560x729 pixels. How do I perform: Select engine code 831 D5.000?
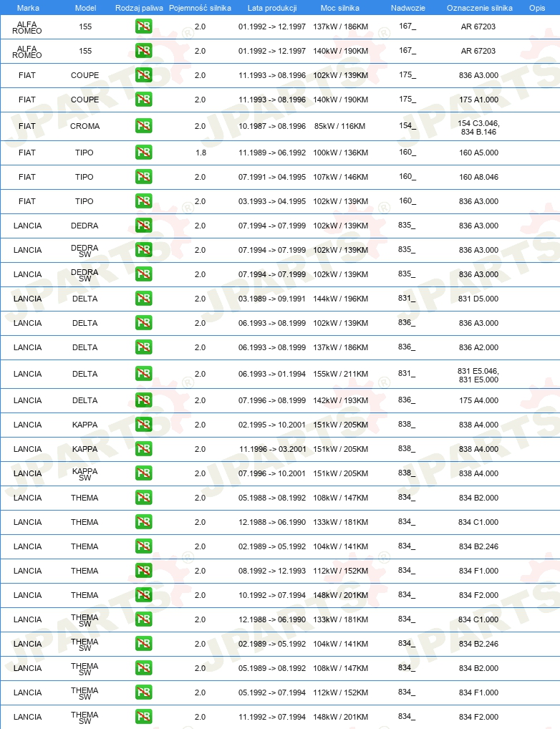(478, 299)
